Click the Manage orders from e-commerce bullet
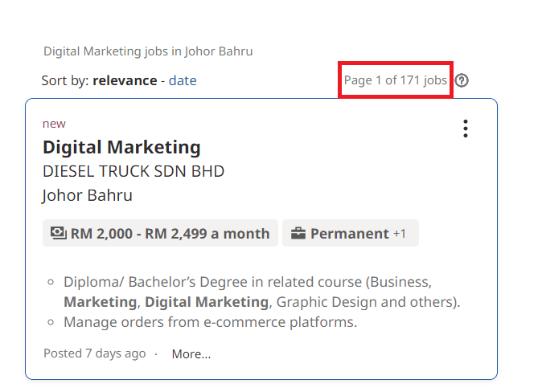Viewport: 538px width, 392px height. pyautogui.click(x=211, y=322)
